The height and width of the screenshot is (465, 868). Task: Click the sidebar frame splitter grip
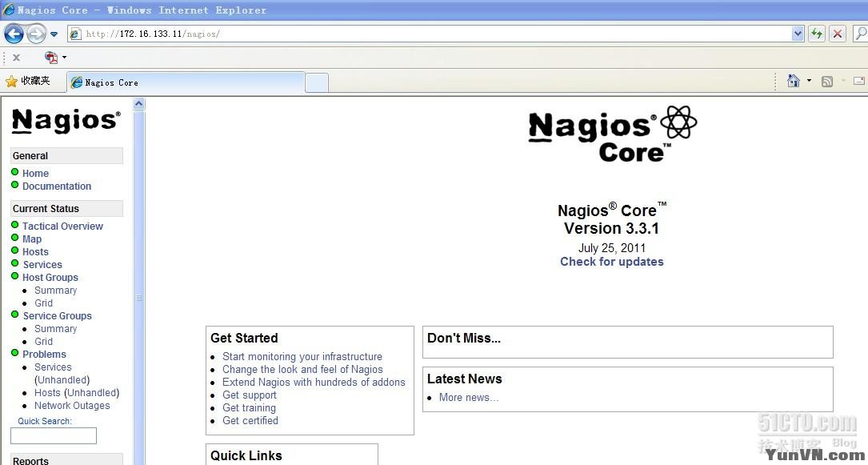[x=139, y=298]
